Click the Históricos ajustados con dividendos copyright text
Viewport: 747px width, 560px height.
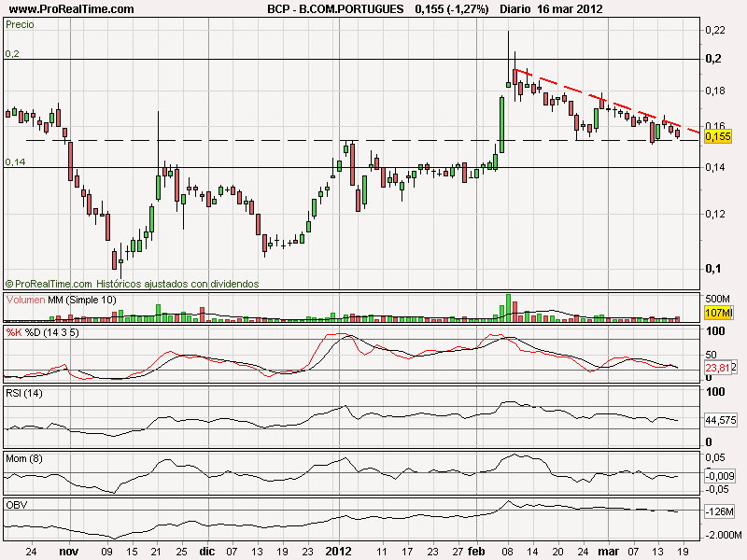177,284
